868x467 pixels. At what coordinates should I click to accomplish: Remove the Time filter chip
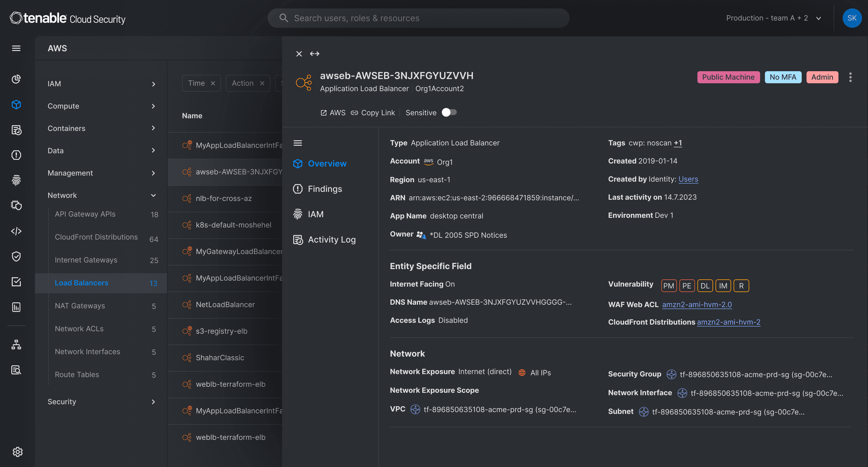213,83
